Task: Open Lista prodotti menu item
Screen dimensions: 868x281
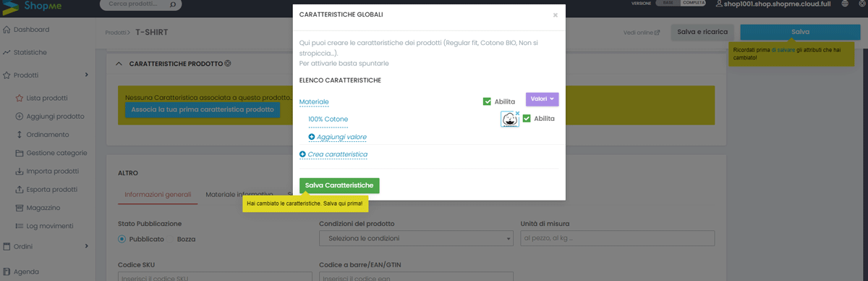Action: pyautogui.click(x=46, y=98)
